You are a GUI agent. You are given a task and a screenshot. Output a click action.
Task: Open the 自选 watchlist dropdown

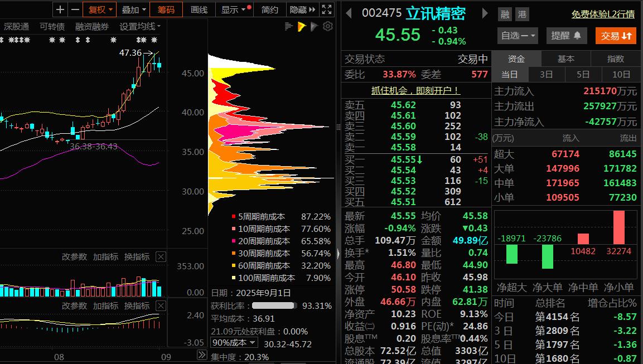coord(518,36)
